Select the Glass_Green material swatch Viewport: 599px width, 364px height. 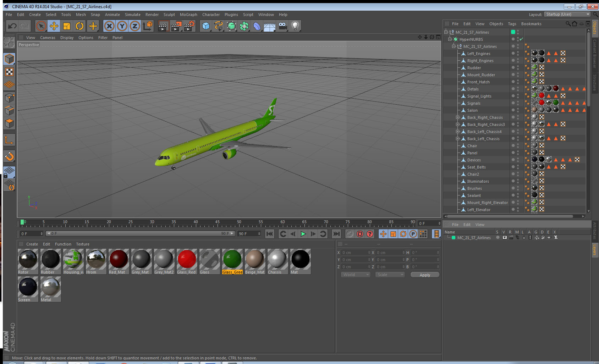click(232, 261)
